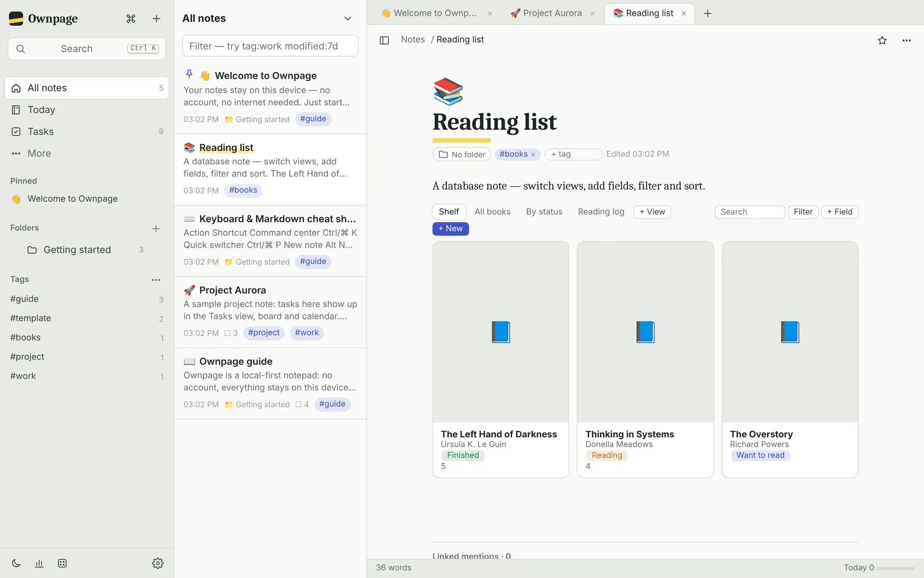Click the books emoji icon above Reading list title
The height and width of the screenshot is (578, 924).
pos(448,91)
